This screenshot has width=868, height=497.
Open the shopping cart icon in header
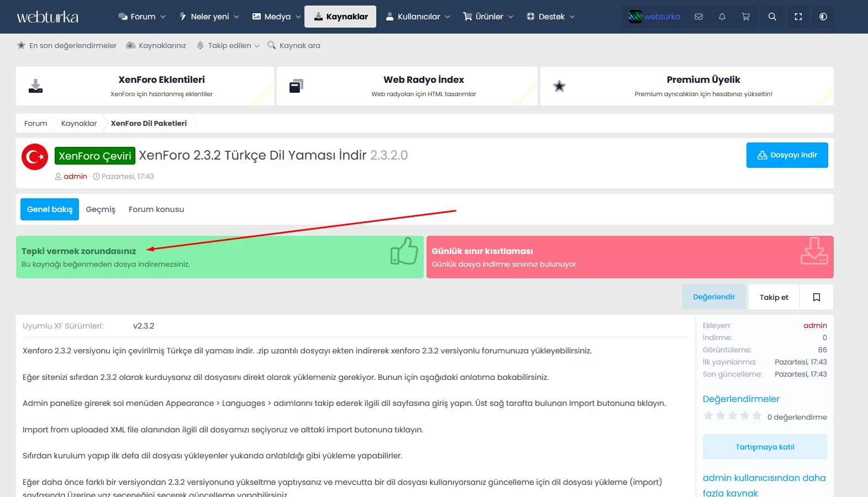click(x=745, y=17)
